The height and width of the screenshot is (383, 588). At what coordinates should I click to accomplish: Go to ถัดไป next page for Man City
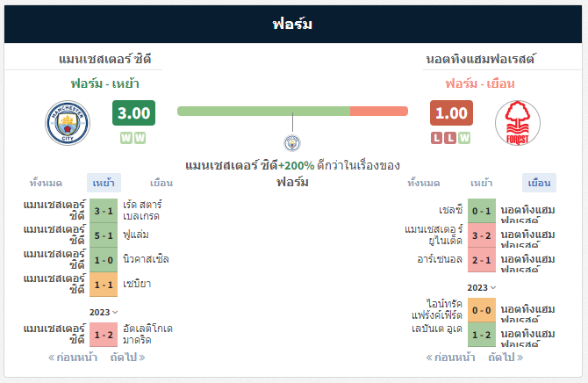(127, 358)
